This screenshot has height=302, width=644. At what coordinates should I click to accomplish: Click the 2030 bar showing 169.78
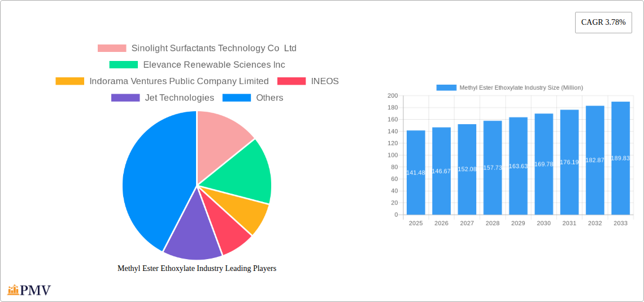[x=544, y=164]
